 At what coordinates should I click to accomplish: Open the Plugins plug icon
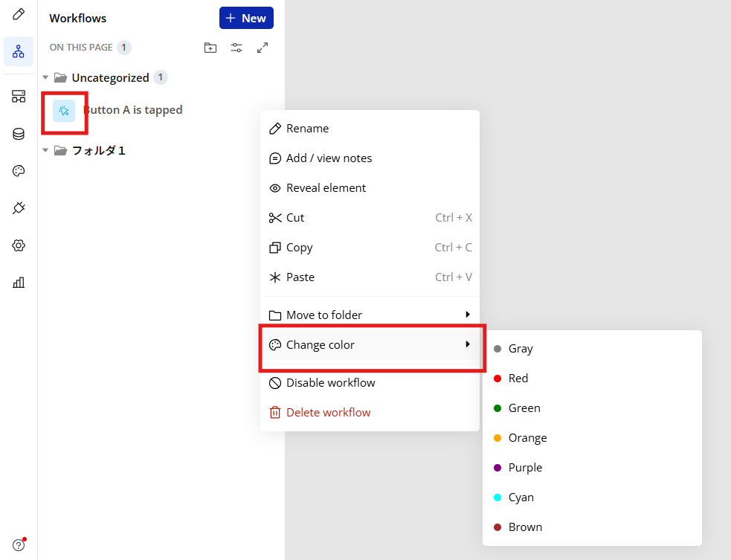[x=19, y=208]
